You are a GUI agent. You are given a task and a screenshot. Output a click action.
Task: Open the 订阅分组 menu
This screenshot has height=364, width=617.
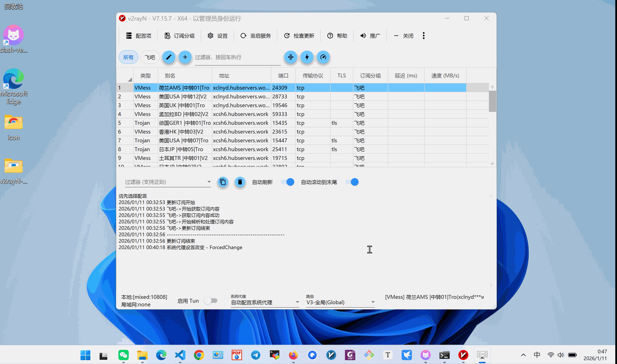[179, 36]
